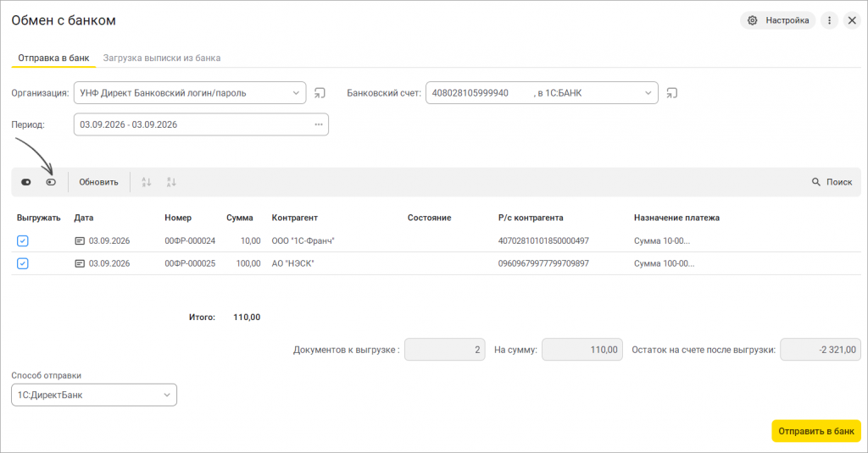Click the Обновить button

[98, 182]
